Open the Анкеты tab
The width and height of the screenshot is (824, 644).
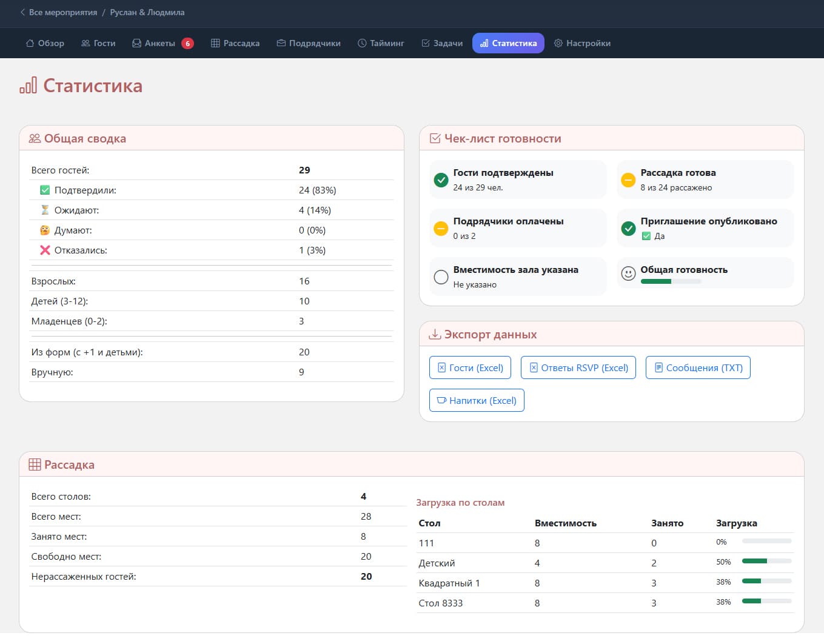point(162,43)
